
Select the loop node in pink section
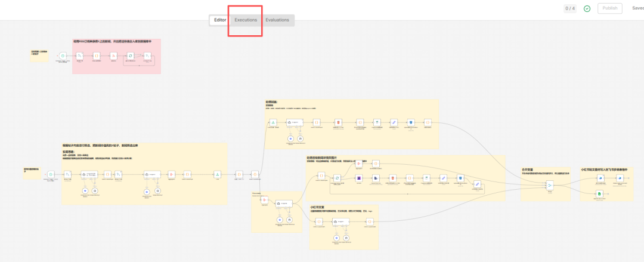[130, 56]
